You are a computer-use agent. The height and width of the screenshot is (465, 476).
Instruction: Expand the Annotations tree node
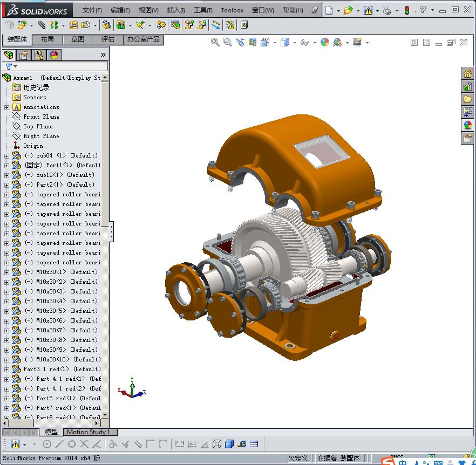click(x=6, y=107)
